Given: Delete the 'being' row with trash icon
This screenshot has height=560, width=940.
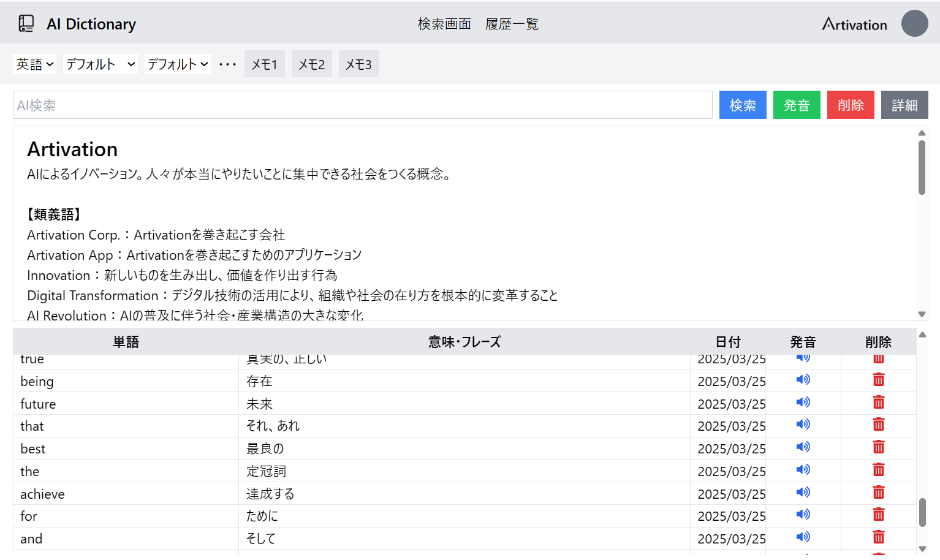Looking at the screenshot, I should pos(879,380).
